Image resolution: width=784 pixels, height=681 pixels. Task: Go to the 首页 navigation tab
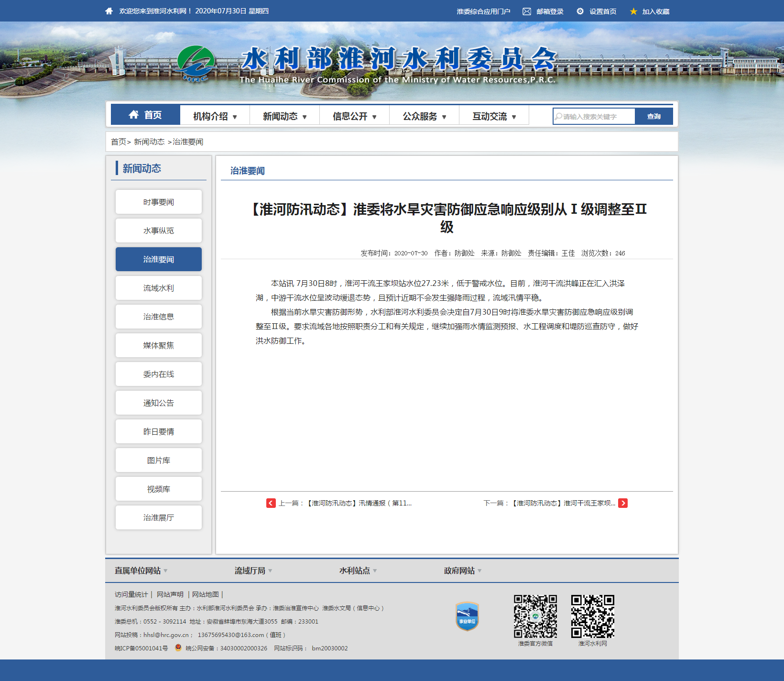tap(145, 115)
